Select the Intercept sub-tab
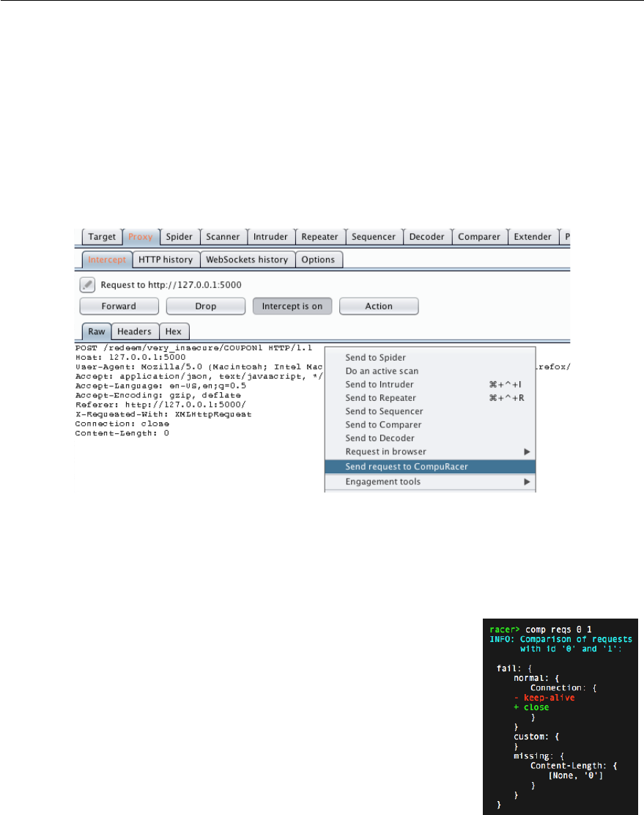 [x=107, y=259]
